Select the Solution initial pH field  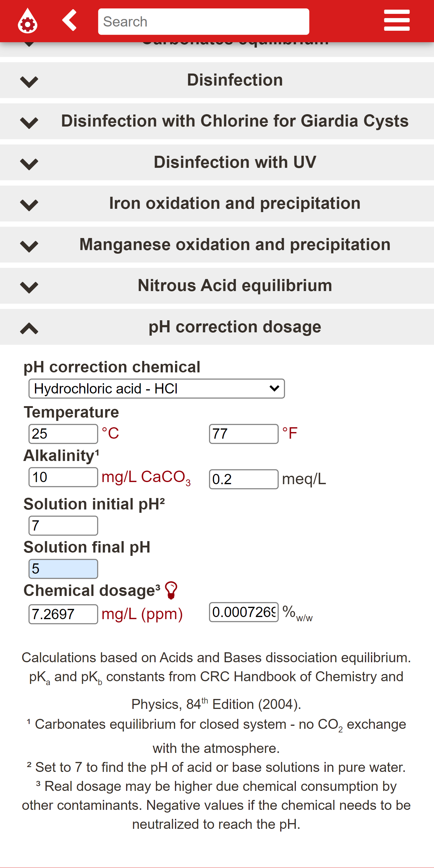coord(63,526)
